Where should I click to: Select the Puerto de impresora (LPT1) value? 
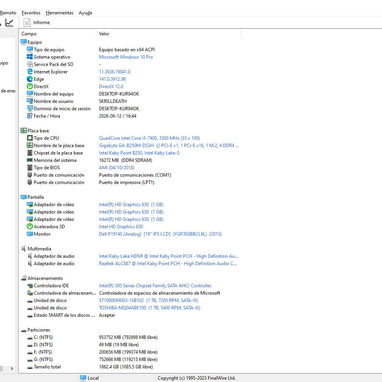tap(127, 182)
